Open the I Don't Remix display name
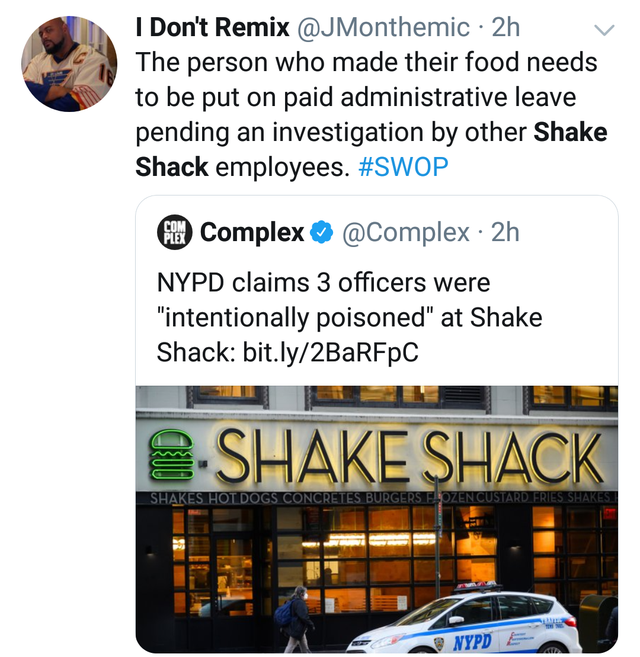 (x=212, y=28)
